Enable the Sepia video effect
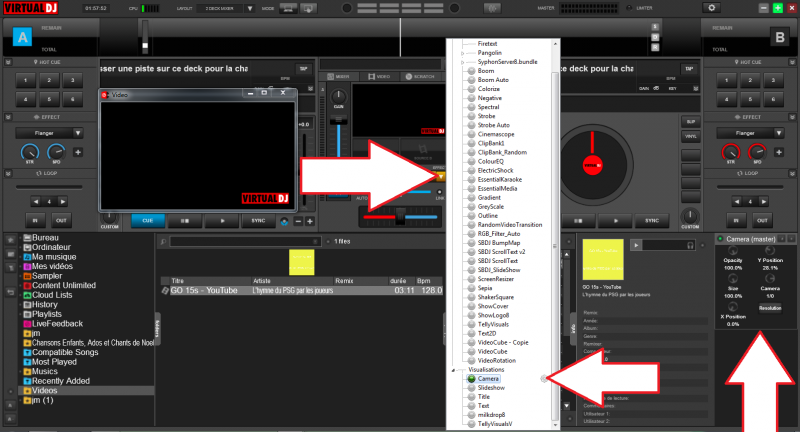This screenshot has width=800, height=432. (471, 288)
